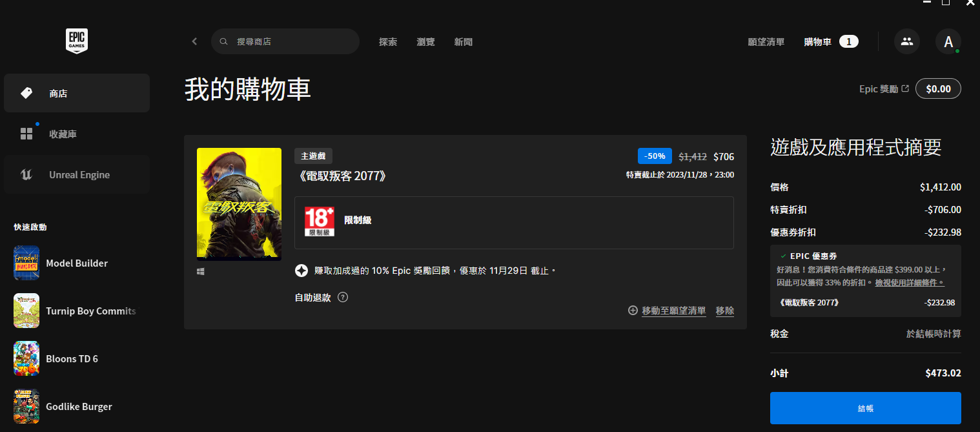Click the cart count badge '1'
This screenshot has width=980, height=432.
[x=849, y=41]
